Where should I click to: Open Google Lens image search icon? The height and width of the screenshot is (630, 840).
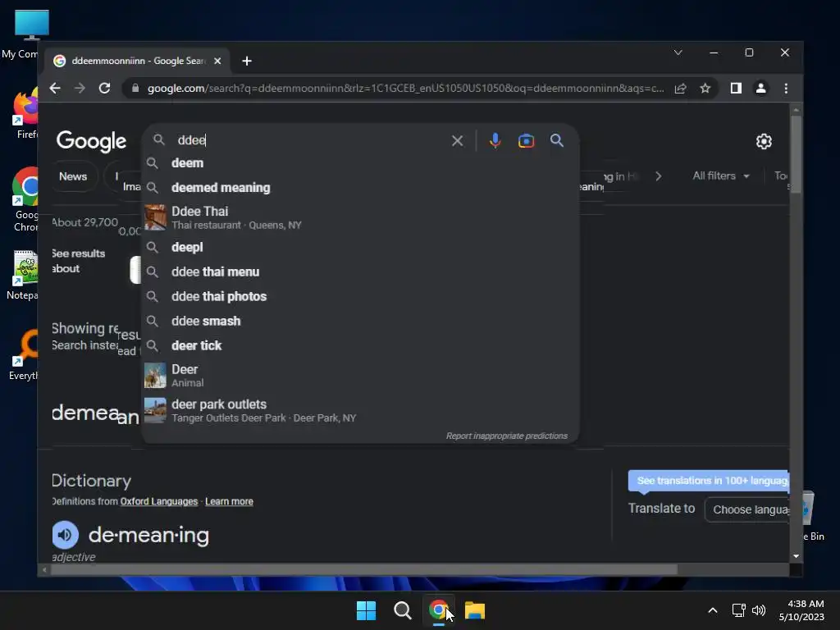tap(526, 141)
